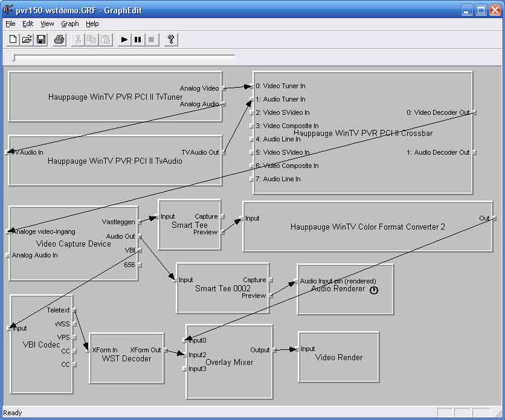Image resolution: width=505 pixels, height=420 pixels.
Task: Click the '0: Video Decoder Out' pin
Action: (x=474, y=112)
